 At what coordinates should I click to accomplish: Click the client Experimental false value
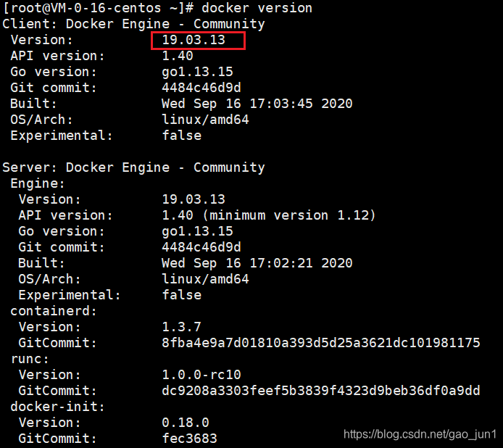(182, 136)
